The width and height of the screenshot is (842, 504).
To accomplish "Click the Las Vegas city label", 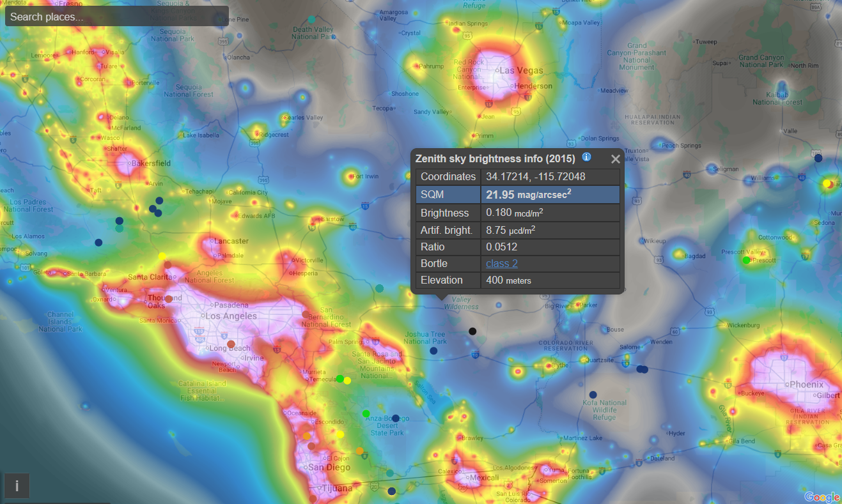I will point(522,71).
